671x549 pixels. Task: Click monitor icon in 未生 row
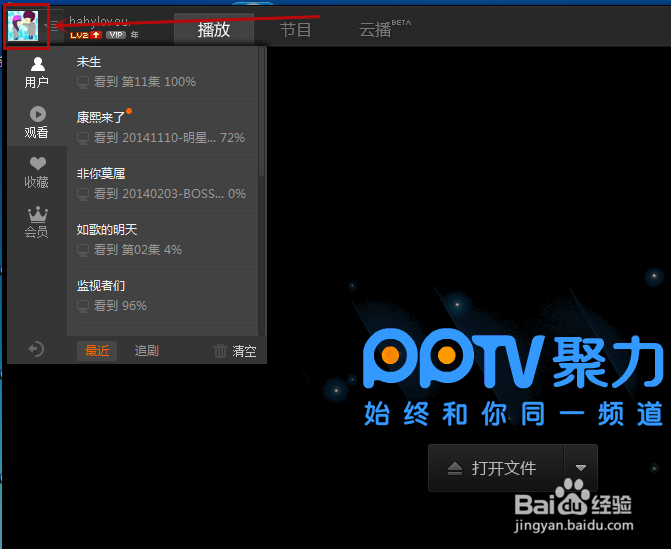tap(83, 82)
